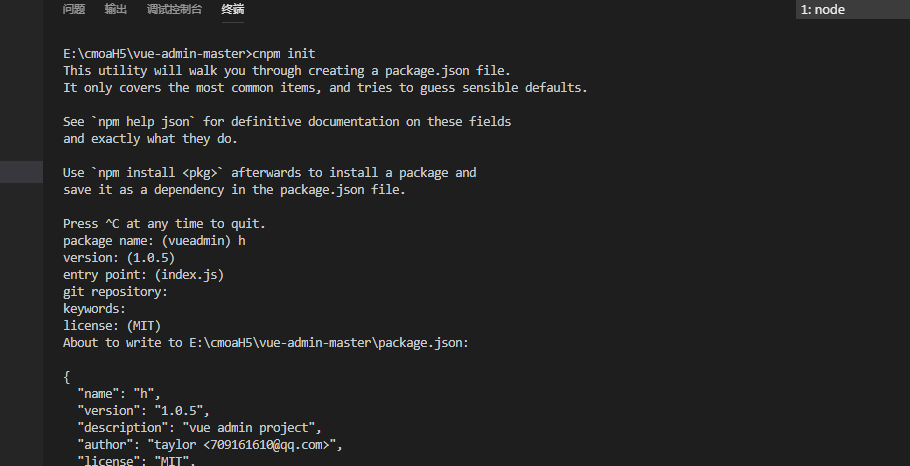Click the 'entry point: (index.js)' prompt line
The height and width of the screenshot is (466, 910).
[x=143, y=274]
